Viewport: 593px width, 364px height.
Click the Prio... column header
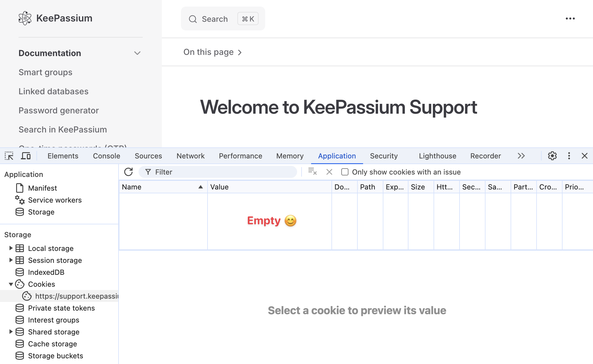pyautogui.click(x=577, y=187)
